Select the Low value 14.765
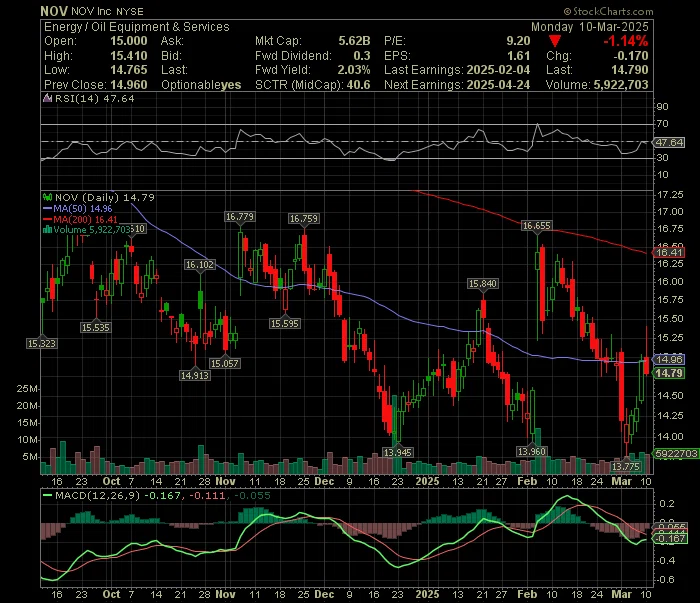Viewport: 700px width, 603px height. click(129, 70)
